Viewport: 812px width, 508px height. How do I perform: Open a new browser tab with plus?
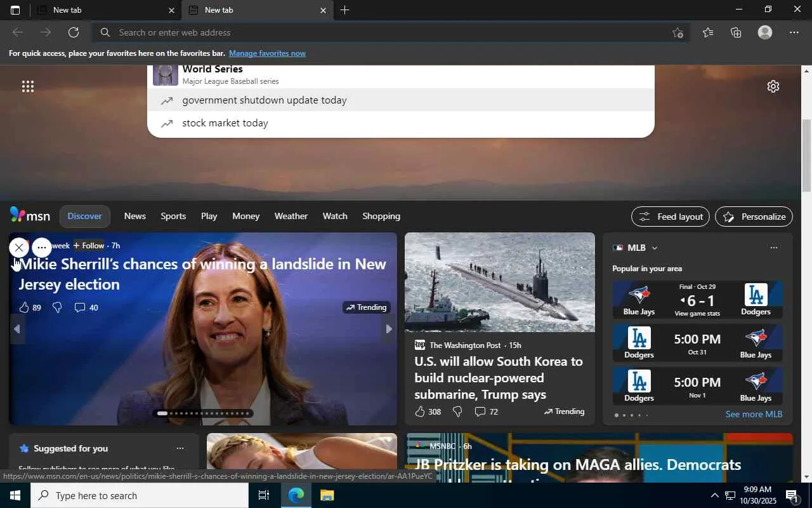coord(344,10)
